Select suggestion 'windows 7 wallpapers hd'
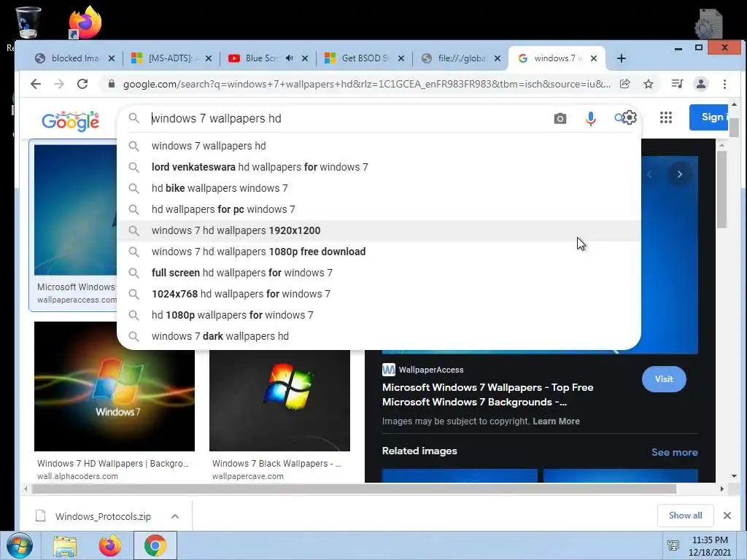 point(379,146)
